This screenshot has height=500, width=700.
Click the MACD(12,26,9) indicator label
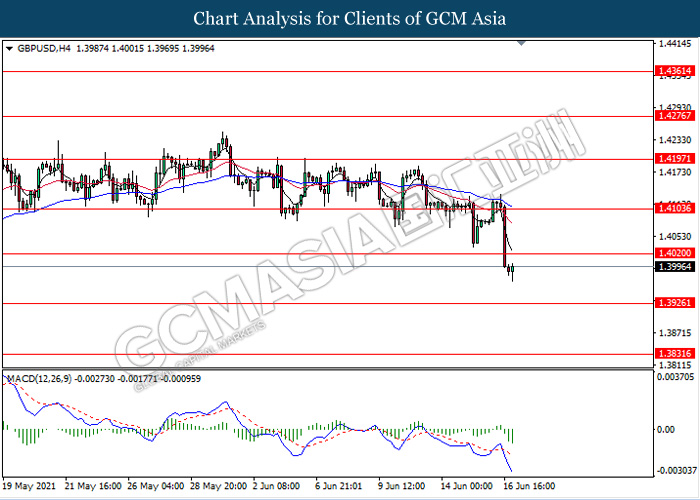tap(38, 379)
